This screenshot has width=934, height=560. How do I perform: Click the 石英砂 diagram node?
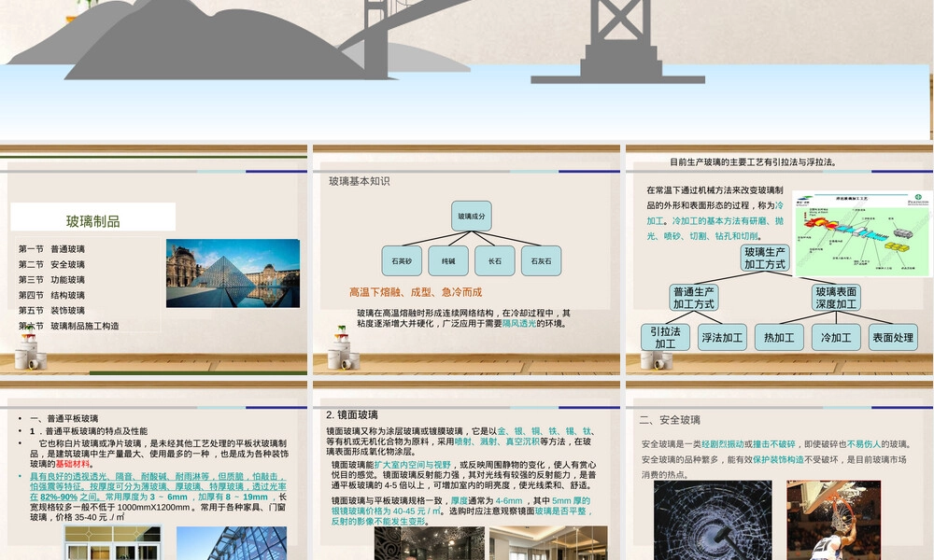point(402,260)
